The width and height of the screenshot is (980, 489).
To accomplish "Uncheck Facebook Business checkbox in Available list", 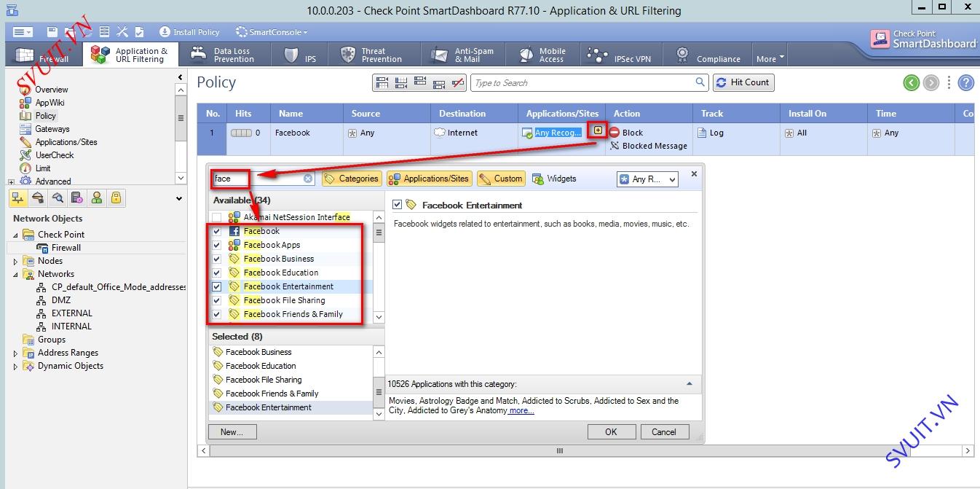I will (x=216, y=259).
